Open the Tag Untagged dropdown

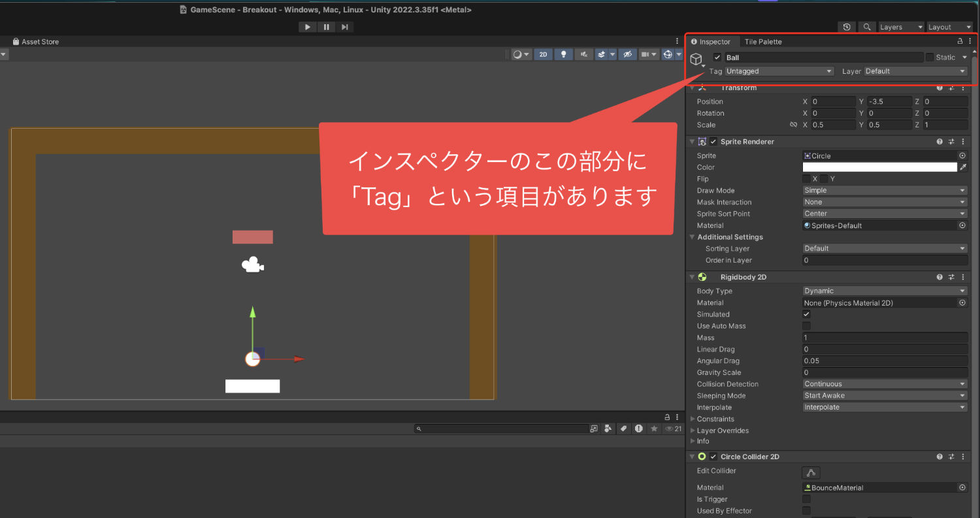779,71
